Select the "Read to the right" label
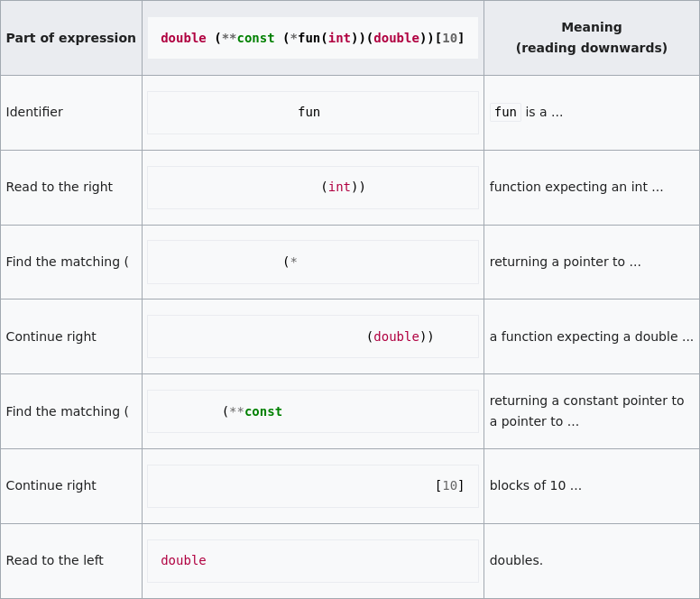Screen dimensions: 700x599 [x=59, y=187]
